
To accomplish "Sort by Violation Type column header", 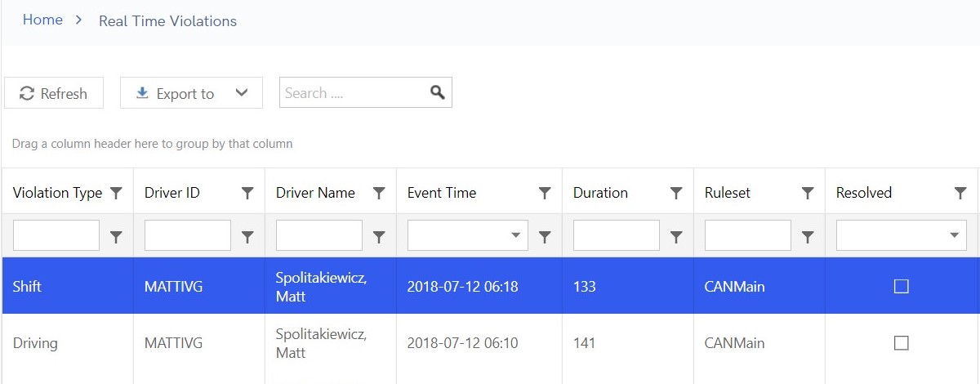I will coord(57,193).
